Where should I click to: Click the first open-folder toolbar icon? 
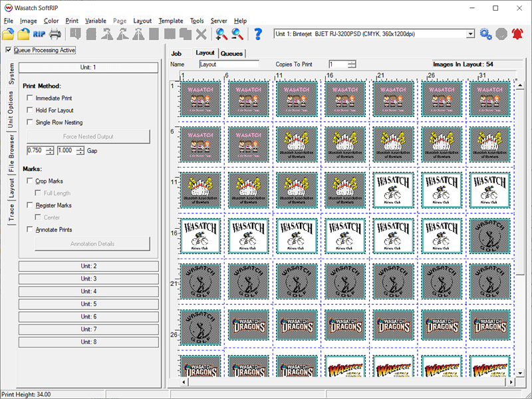click(x=8, y=34)
